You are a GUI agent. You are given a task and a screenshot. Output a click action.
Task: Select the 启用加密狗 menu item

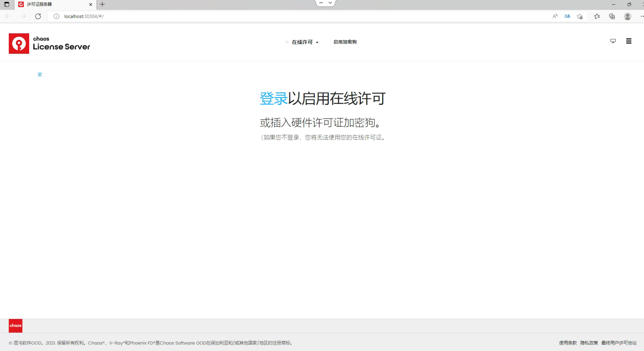345,42
